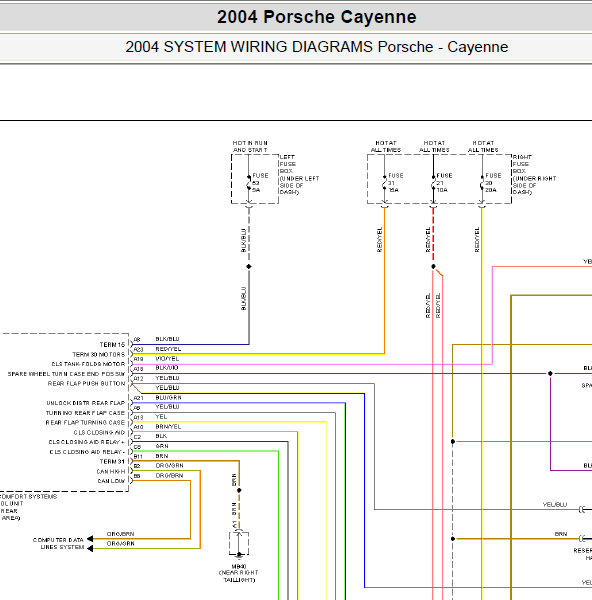This screenshot has width=592, height=600.
Task: Click REAR FLAP PUSH BUTTON label
Action: point(86,384)
